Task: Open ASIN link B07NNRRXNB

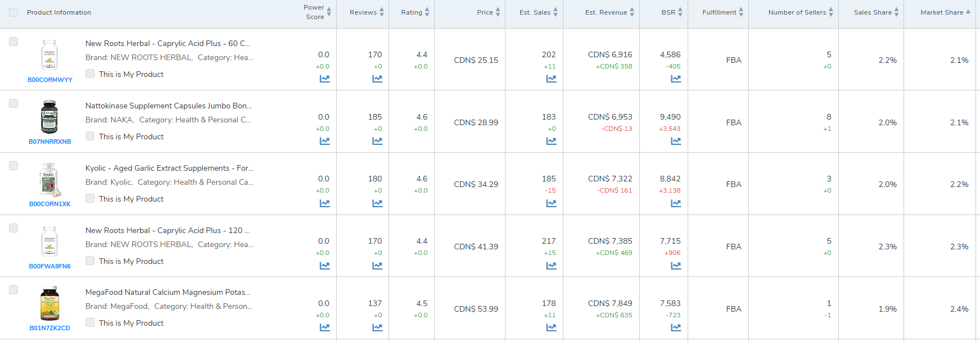Action: [x=50, y=142]
